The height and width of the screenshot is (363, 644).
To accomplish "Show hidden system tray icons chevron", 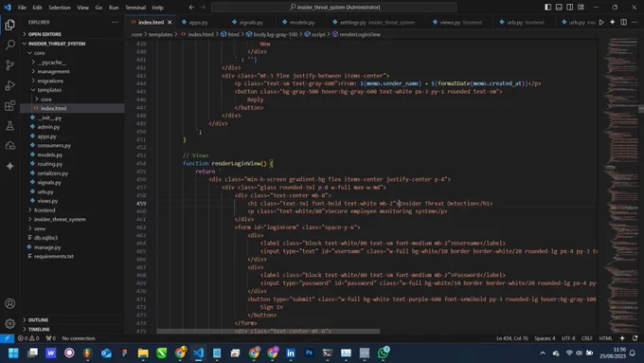I will (543, 353).
